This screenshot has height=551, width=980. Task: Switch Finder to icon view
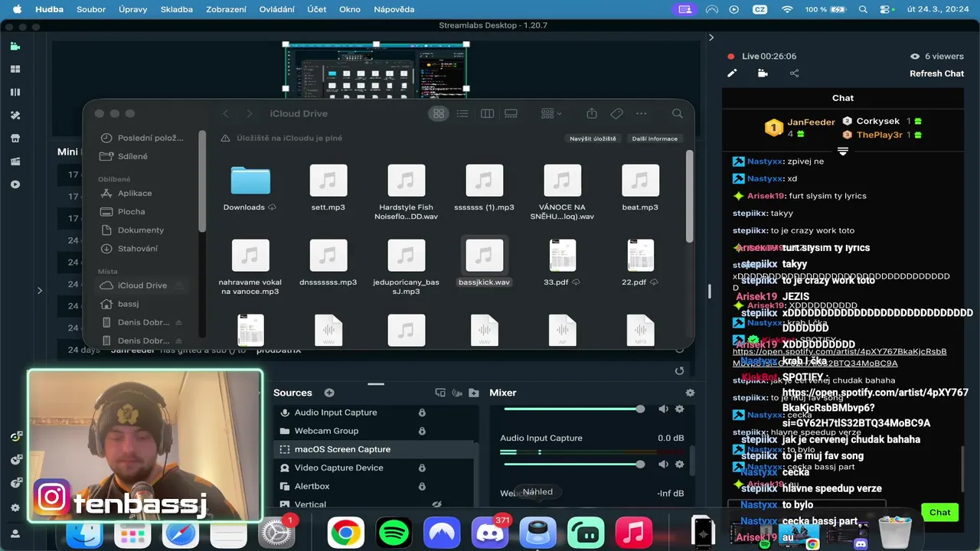coord(439,113)
